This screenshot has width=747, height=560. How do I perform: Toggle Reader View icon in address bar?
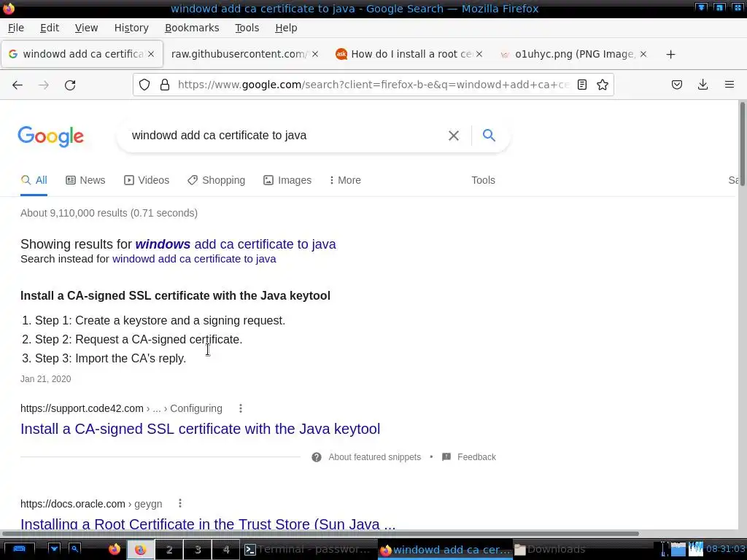581,85
